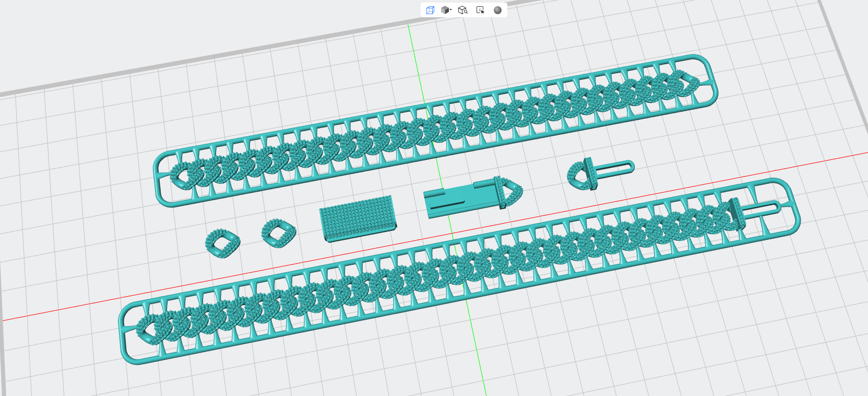This screenshot has height=396, width=868.
Task: Select the second loose chain link model
Action: 278,234
